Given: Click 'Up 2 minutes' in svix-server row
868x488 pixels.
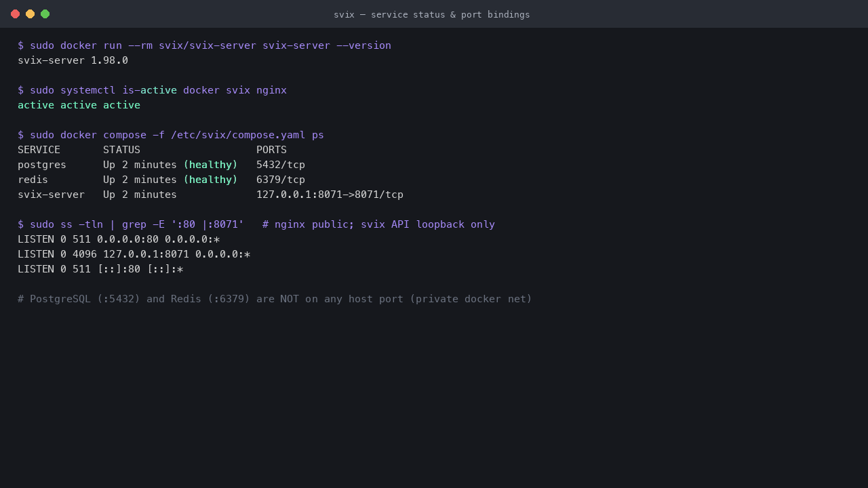Looking at the screenshot, I should click(140, 195).
